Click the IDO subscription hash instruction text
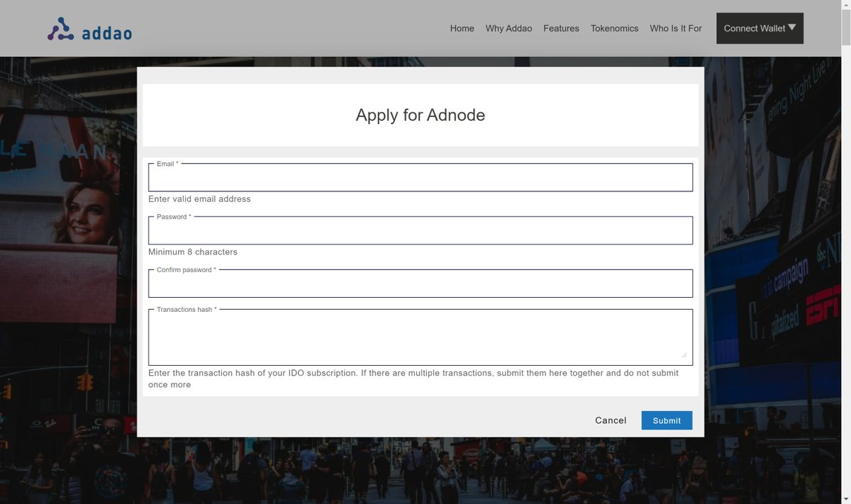This screenshot has height=504, width=851. 413,379
